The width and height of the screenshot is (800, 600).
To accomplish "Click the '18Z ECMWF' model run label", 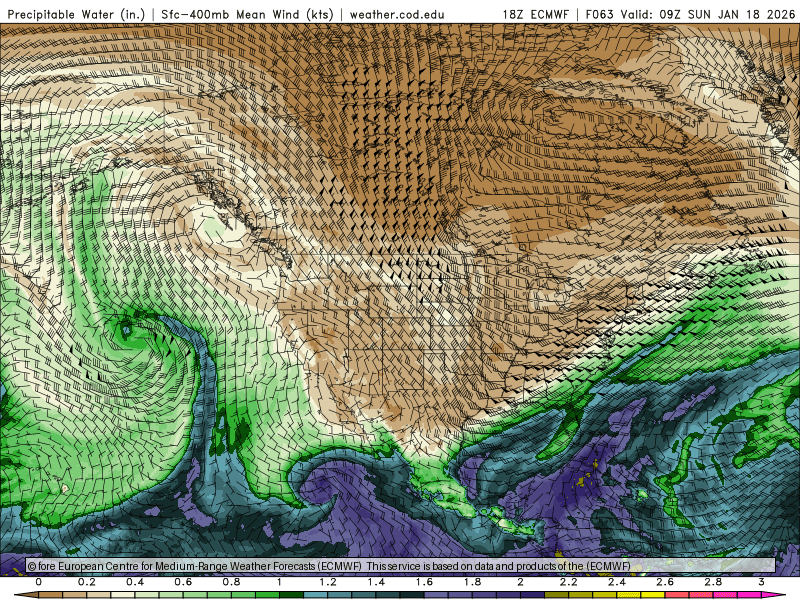I will click(536, 14).
